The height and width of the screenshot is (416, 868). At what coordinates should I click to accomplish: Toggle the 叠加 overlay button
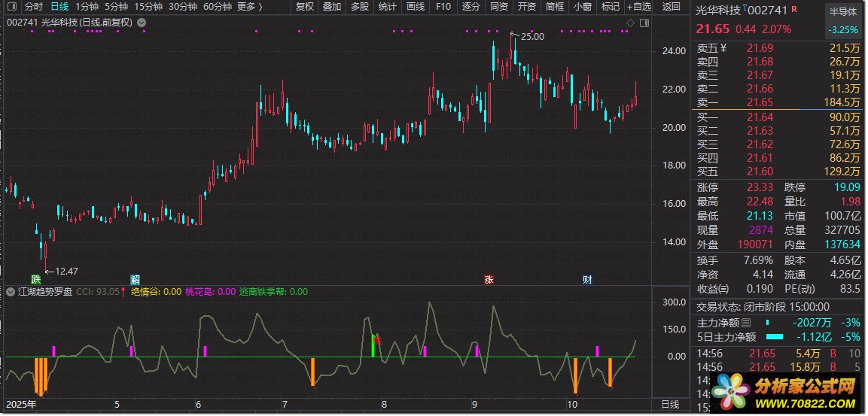point(331,7)
